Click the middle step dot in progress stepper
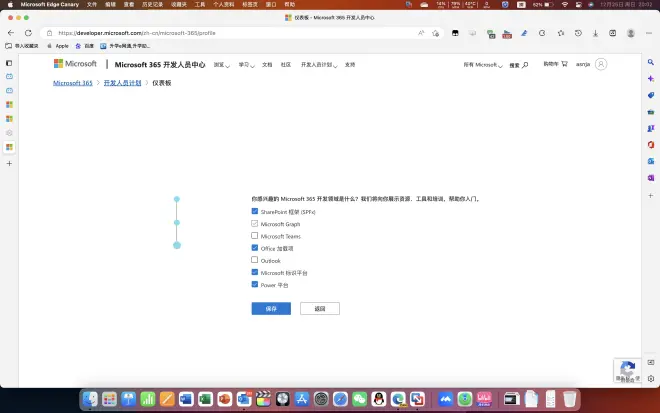 click(177, 222)
